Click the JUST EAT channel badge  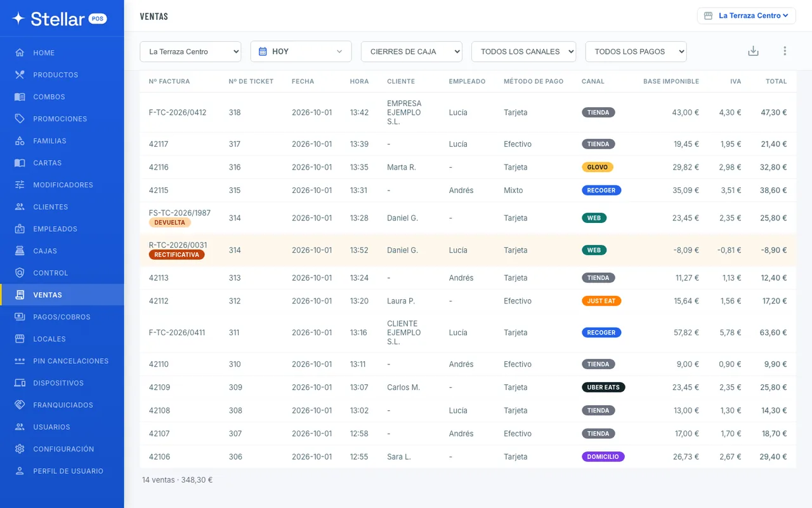coord(601,301)
